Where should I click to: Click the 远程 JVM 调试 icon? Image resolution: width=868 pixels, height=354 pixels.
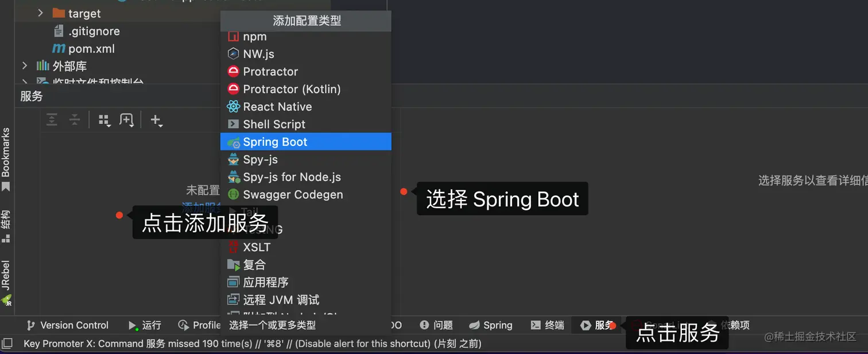click(x=233, y=300)
